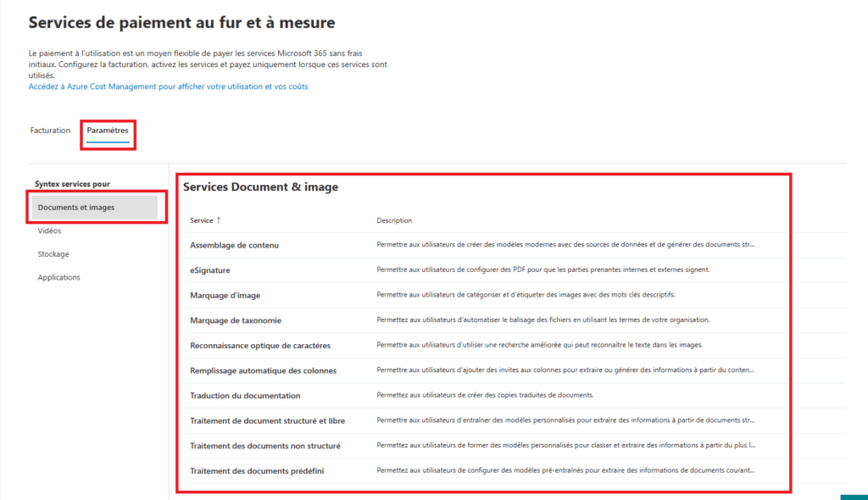Image resolution: width=868 pixels, height=500 pixels.
Task: Open Remplissage automatique des colonnes service
Action: coord(263,370)
